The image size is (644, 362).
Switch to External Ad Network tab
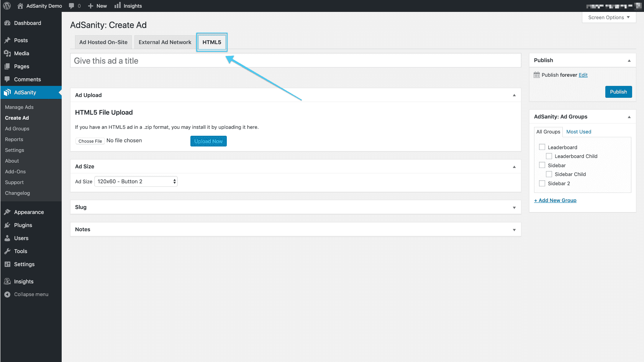point(165,42)
